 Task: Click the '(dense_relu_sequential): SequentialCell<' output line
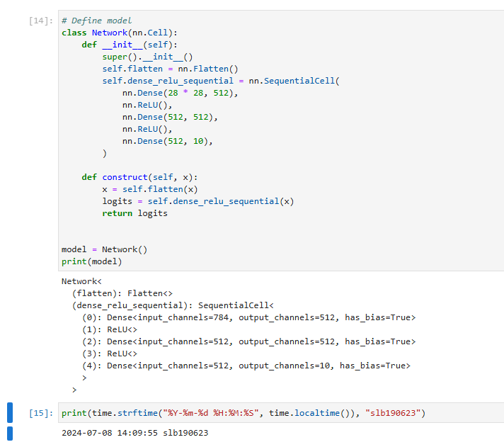(x=173, y=305)
